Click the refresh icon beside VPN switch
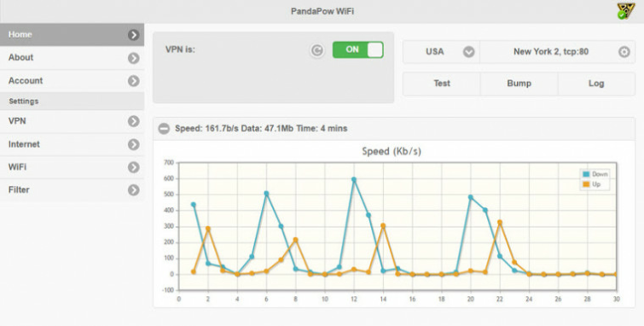The image size is (644, 326). pyautogui.click(x=316, y=50)
